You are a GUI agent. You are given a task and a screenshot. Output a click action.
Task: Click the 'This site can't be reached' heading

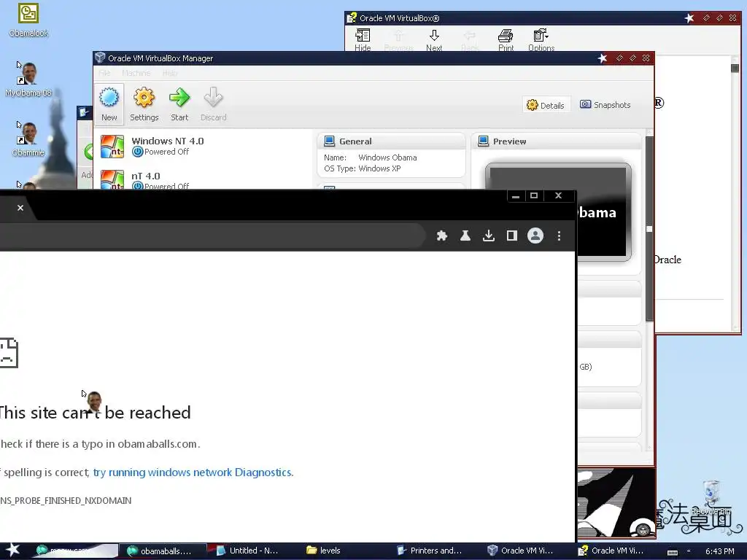coord(96,413)
